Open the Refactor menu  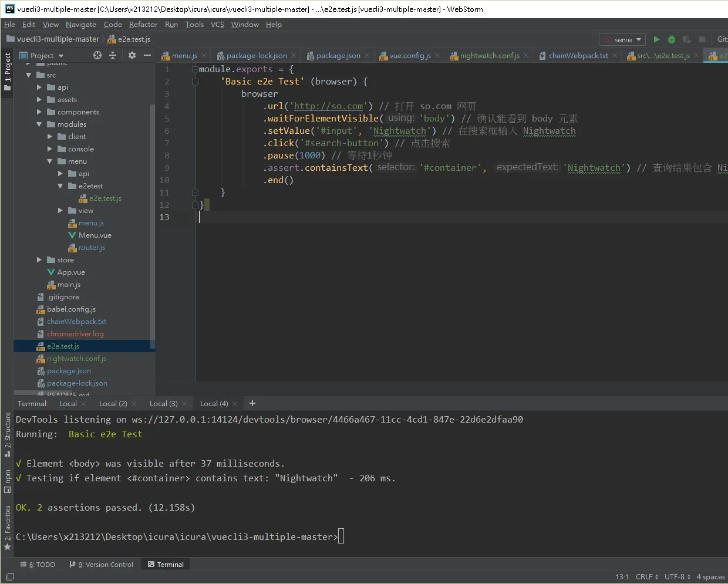pos(143,25)
